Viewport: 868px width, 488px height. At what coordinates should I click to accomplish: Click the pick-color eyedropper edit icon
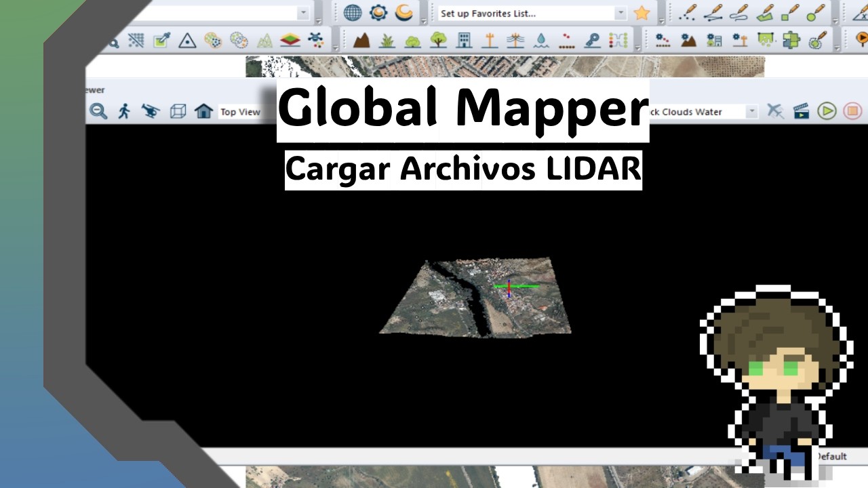[x=161, y=40]
